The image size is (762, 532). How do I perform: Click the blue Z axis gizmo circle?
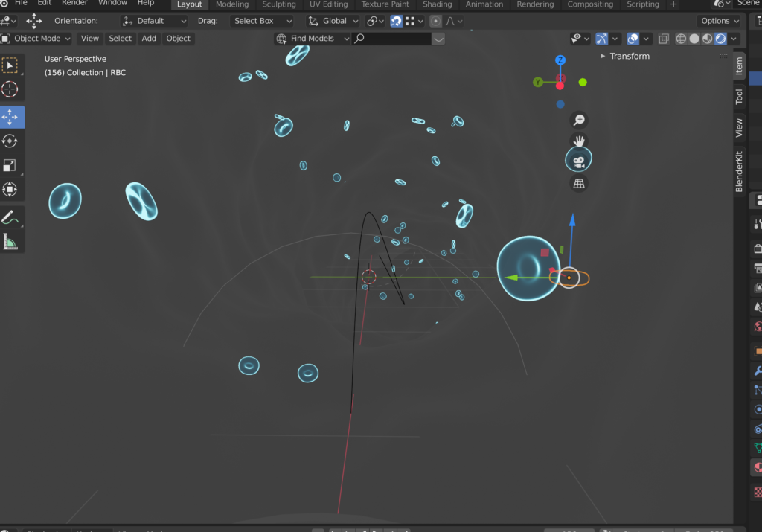click(x=560, y=60)
